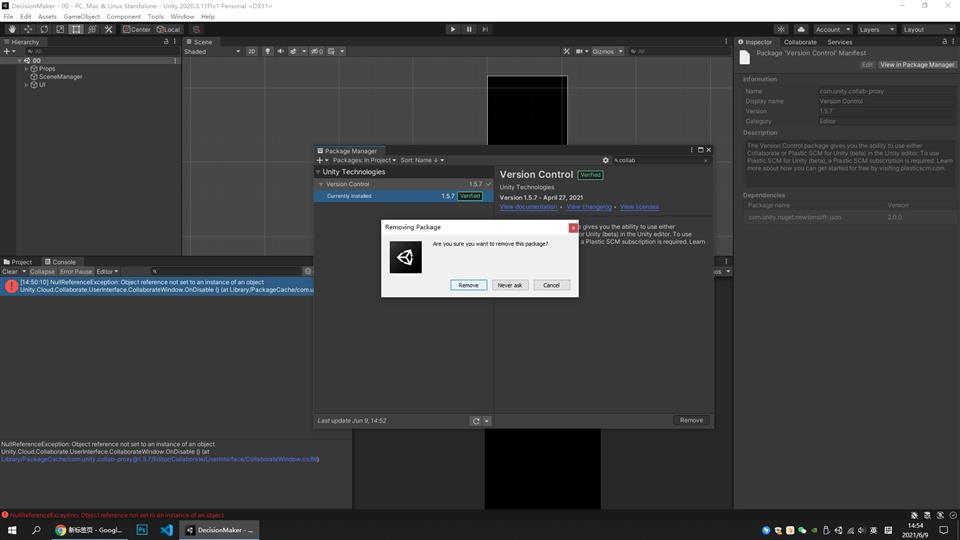Toggle Error Pause in Console
The width and height of the screenshot is (960, 540).
[76, 272]
